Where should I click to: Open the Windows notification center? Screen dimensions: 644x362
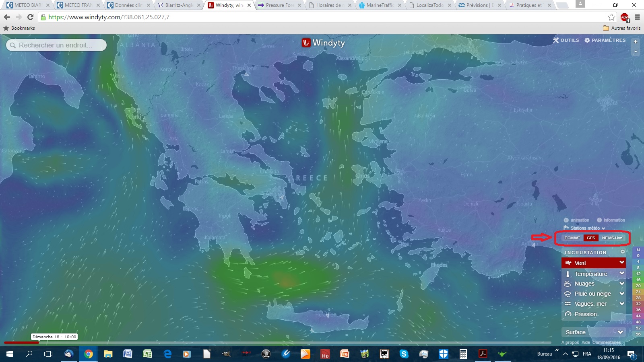pos(631,354)
